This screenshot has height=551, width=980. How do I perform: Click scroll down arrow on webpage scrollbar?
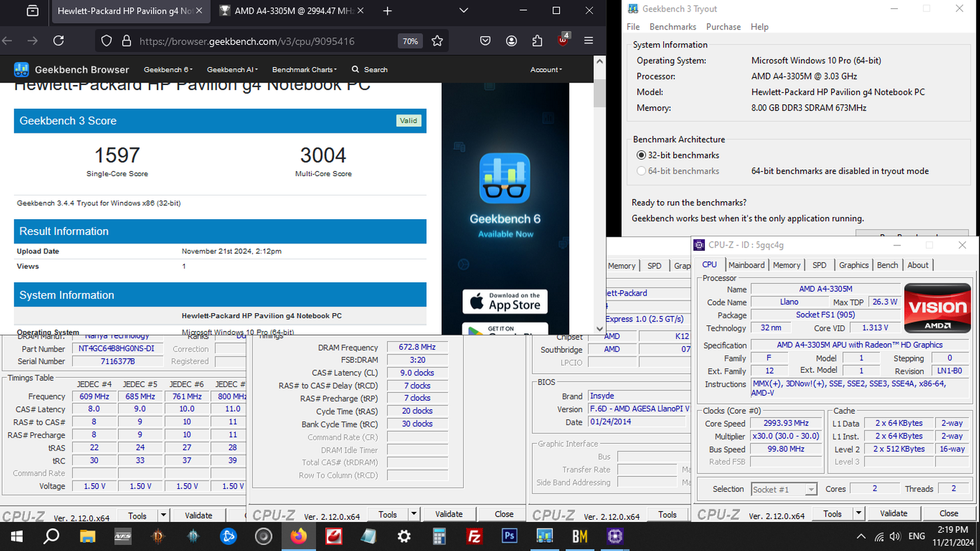pos(600,329)
